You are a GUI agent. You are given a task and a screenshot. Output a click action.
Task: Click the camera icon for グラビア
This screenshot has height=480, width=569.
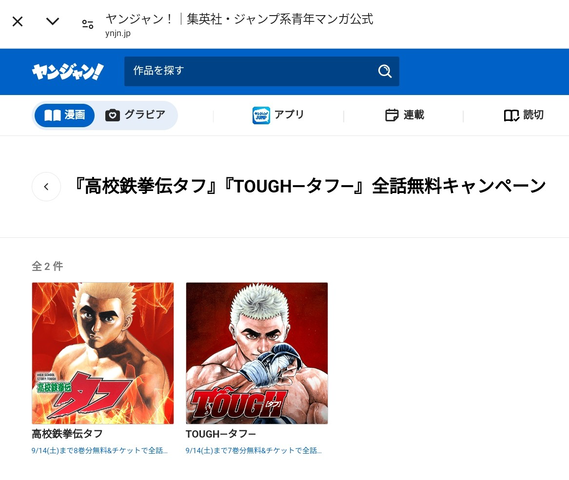coord(112,115)
